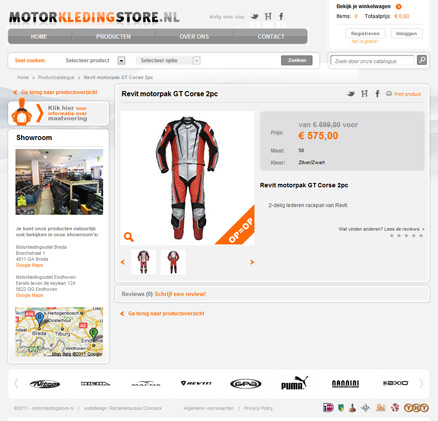
Task: Click the catalog search input field
Action: point(372,61)
